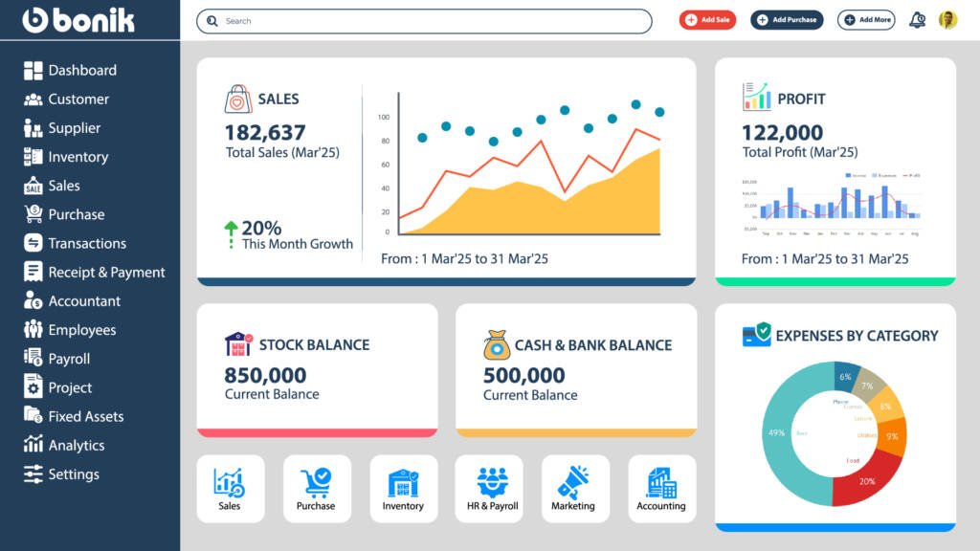Viewport: 980px width, 551px height.
Task: Click the notification bell icon
Action: tap(918, 20)
